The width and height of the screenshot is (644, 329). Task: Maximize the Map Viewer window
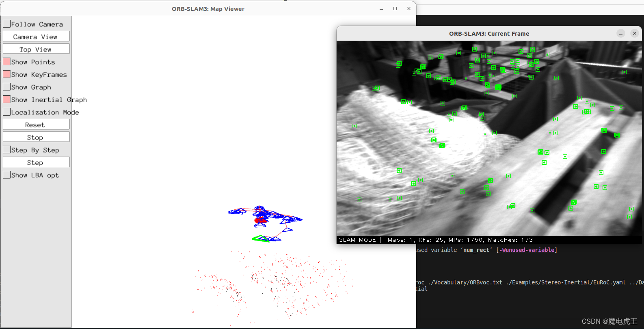pyautogui.click(x=395, y=9)
